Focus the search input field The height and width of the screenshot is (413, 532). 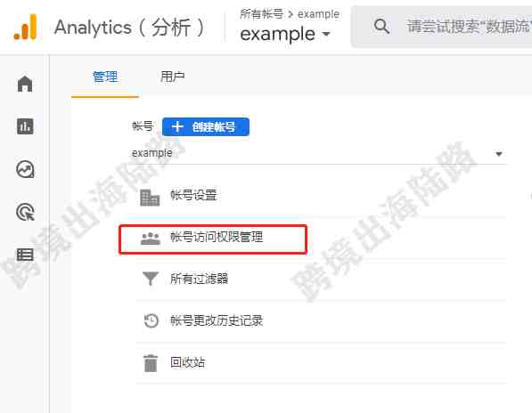tap(468, 27)
